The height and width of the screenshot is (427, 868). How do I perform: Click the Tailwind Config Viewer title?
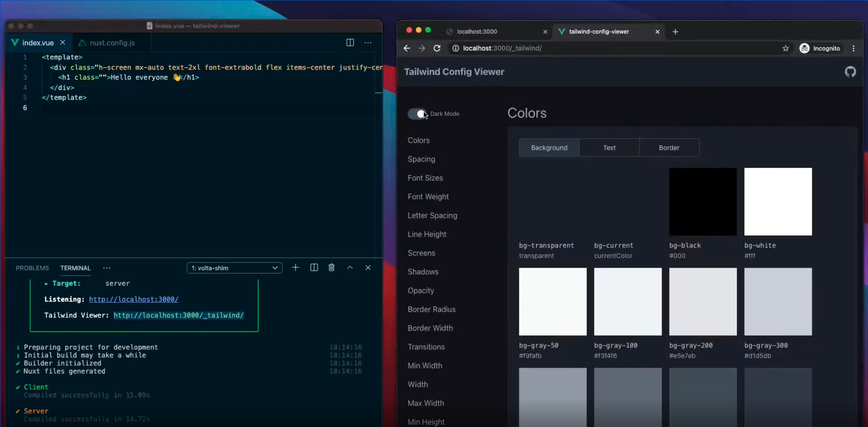(454, 72)
